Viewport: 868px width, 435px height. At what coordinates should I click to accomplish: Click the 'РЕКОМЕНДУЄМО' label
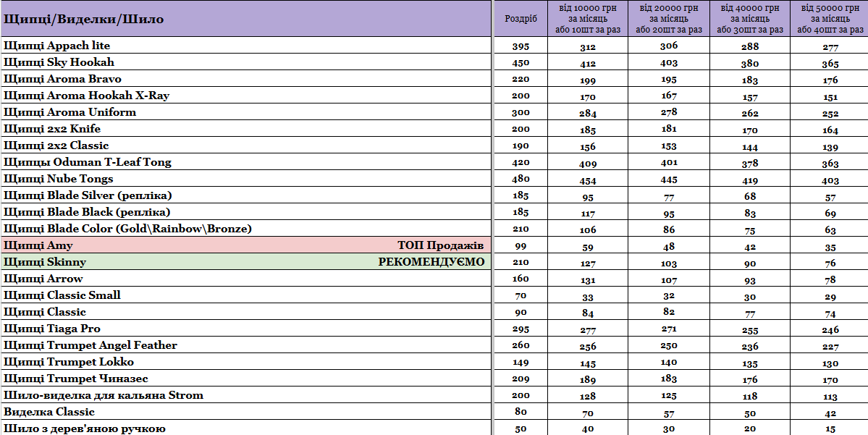click(x=431, y=262)
